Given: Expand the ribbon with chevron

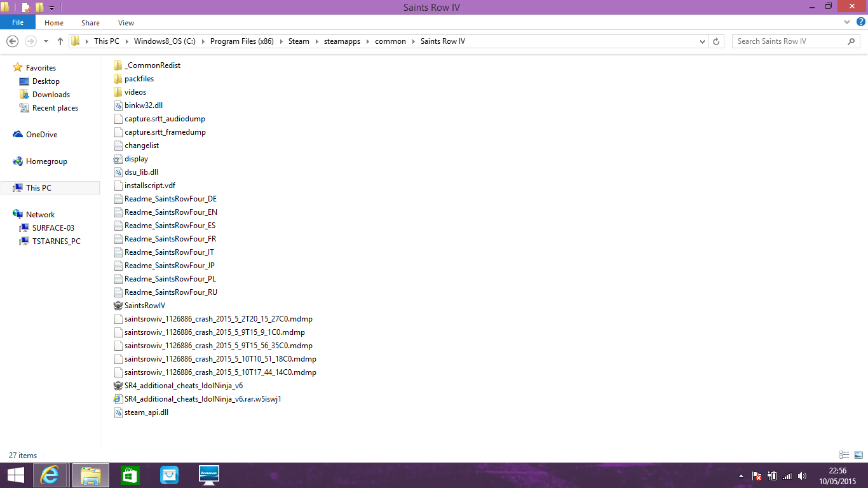Looking at the screenshot, I should pos(846,22).
